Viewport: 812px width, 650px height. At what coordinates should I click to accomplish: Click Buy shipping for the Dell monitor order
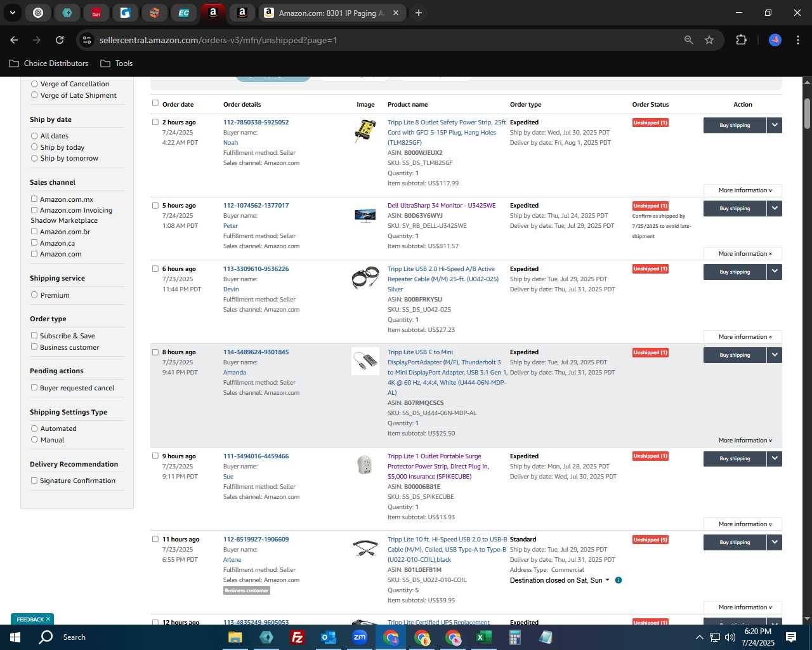735,208
